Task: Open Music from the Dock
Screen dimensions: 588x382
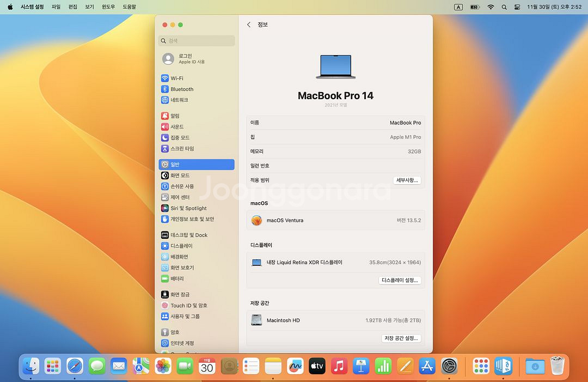Action: coord(339,366)
